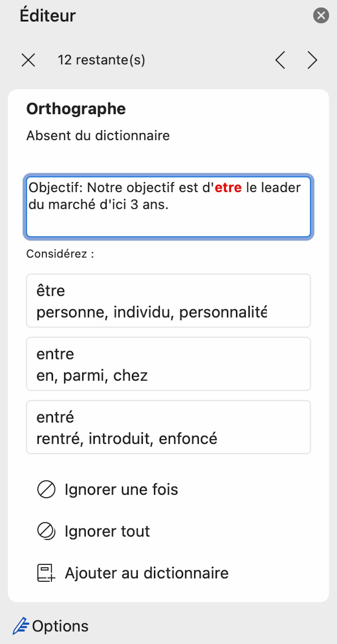Image resolution: width=337 pixels, height=644 pixels.
Task: Click the Orthographe heading
Action: (76, 109)
